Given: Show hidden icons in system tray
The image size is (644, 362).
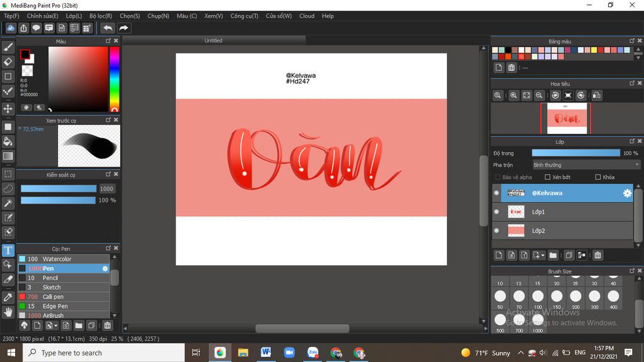Looking at the screenshot, I should click(521, 353).
